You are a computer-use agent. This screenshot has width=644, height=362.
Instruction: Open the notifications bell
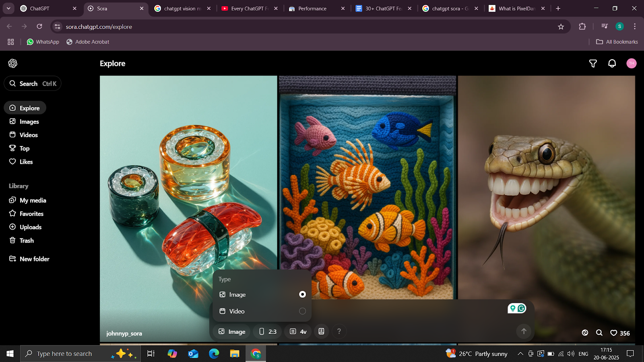pyautogui.click(x=612, y=64)
